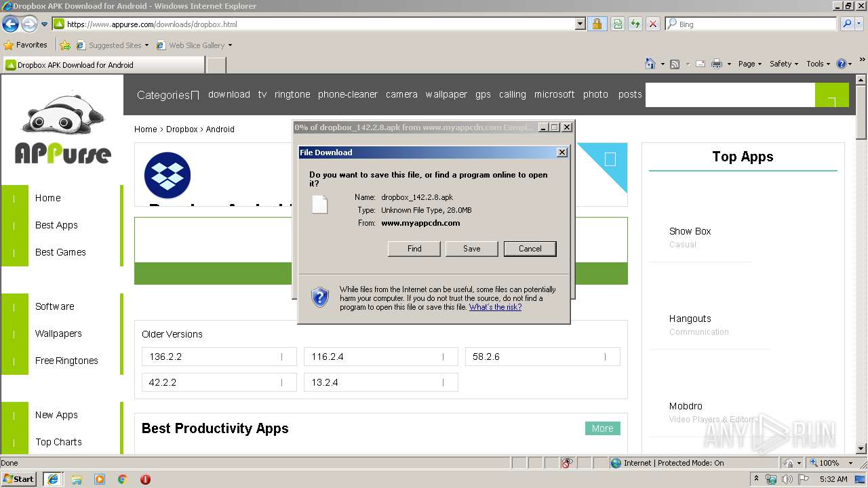Click the Dropbox app logo icon
This screenshot has width=868, height=488.
pos(167,176)
